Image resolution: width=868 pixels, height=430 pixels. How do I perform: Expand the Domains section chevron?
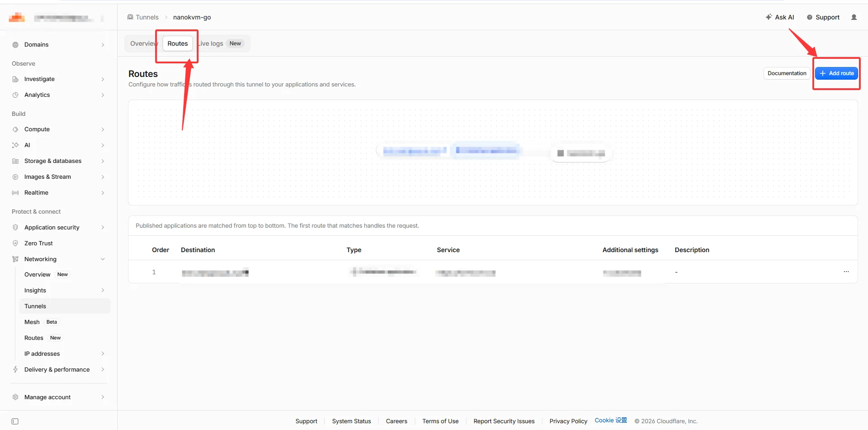[103, 45]
